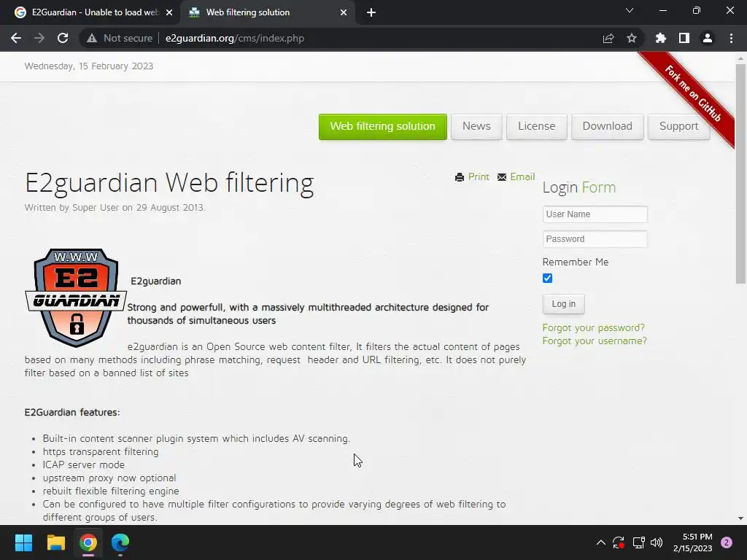Click the E2 Guardian shield logo
This screenshot has width=747, height=560.
point(75,297)
